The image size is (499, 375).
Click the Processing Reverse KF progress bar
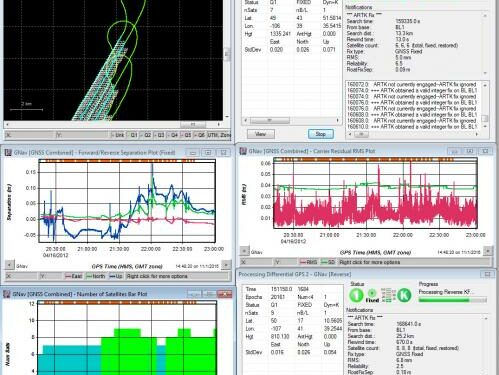(453, 300)
